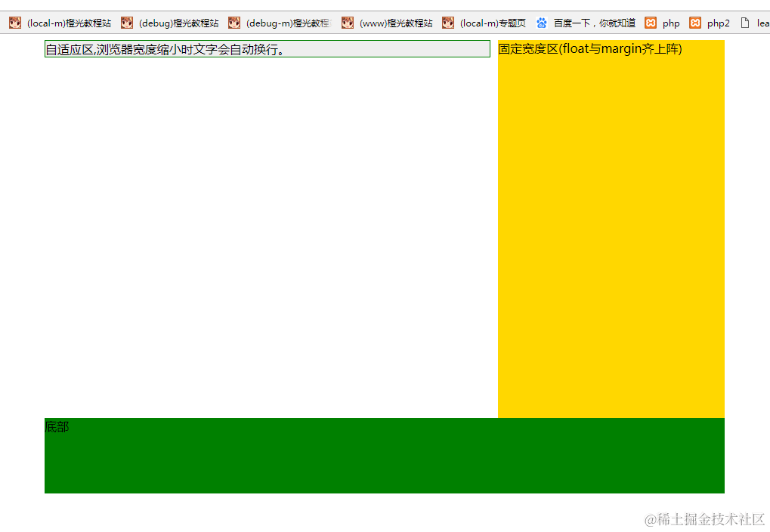Click the 底部 footer text
Image resolution: width=770 pixels, height=532 pixels.
pyautogui.click(x=57, y=427)
